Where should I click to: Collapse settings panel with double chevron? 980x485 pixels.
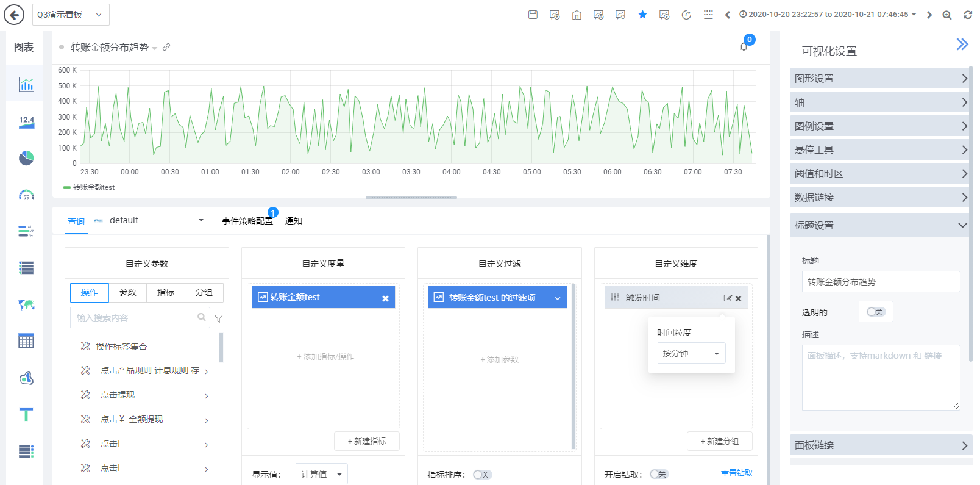pyautogui.click(x=962, y=44)
